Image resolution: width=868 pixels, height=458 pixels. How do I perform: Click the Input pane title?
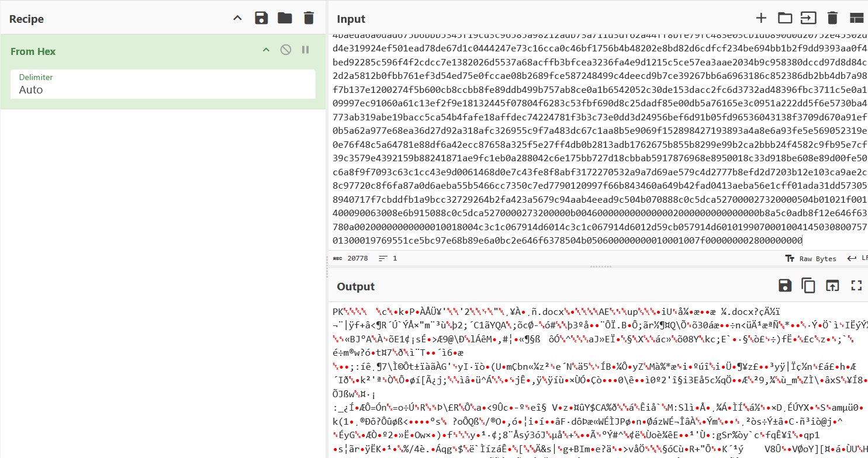click(x=351, y=19)
